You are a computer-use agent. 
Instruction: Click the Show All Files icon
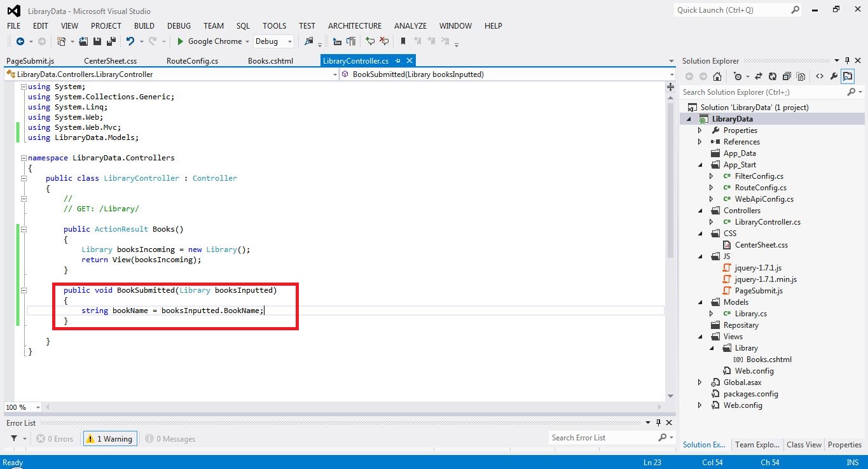tap(801, 76)
